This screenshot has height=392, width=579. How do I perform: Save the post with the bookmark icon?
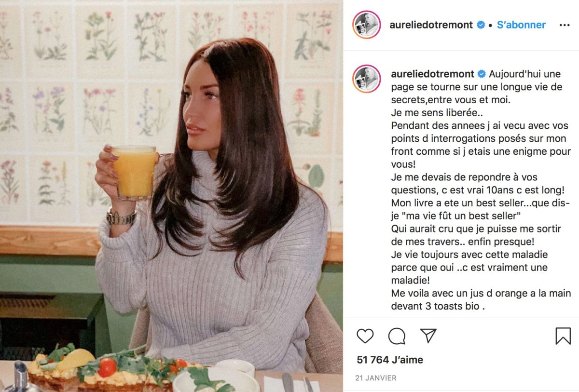point(563,336)
